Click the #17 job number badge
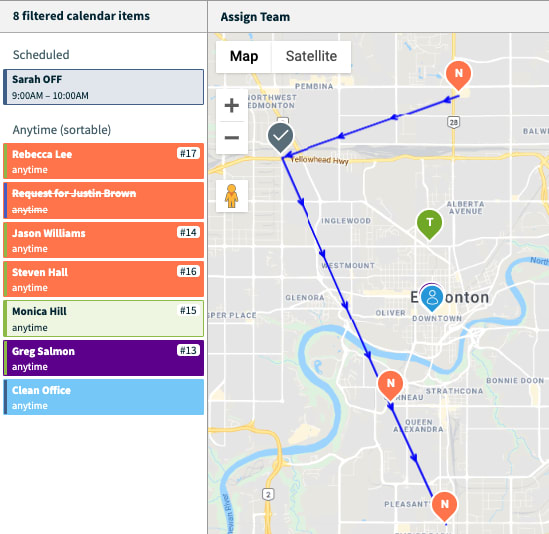Viewport: 549px width, 534px height. (188, 153)
